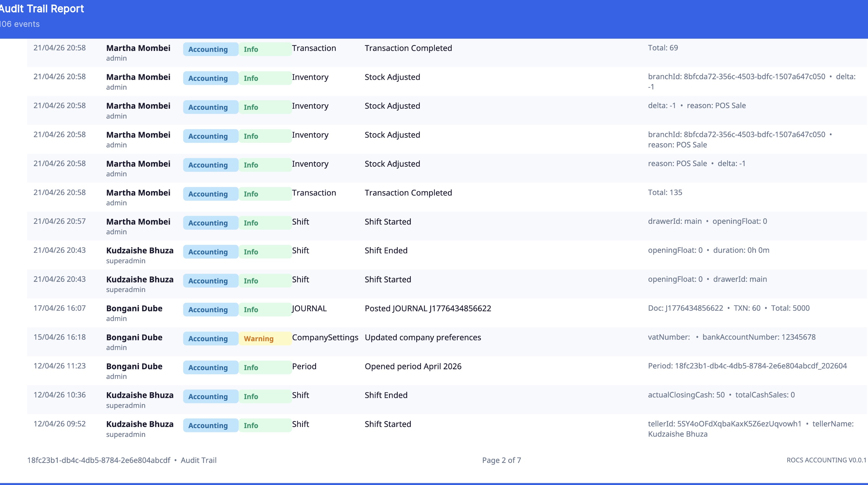Click the Info badge on Shift Started 20:57 row
The width and height of the screenshot is (868, 485).
click(251, 223)
